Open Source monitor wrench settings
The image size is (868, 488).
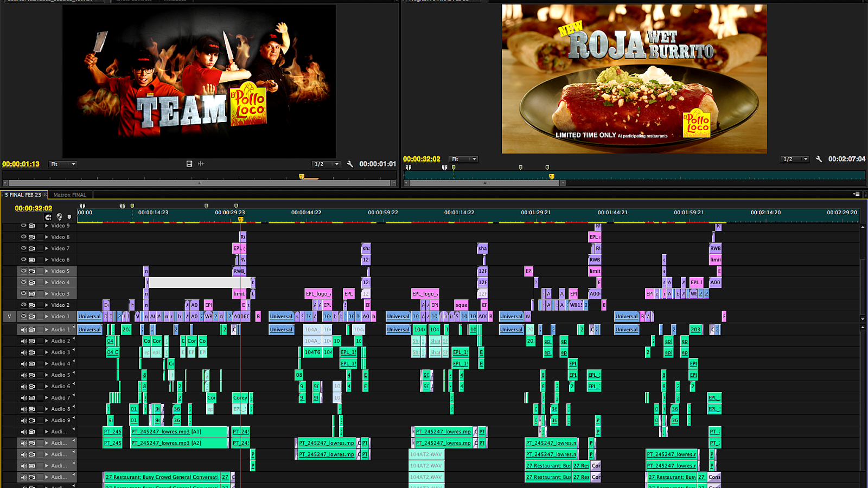coord(350,164)
